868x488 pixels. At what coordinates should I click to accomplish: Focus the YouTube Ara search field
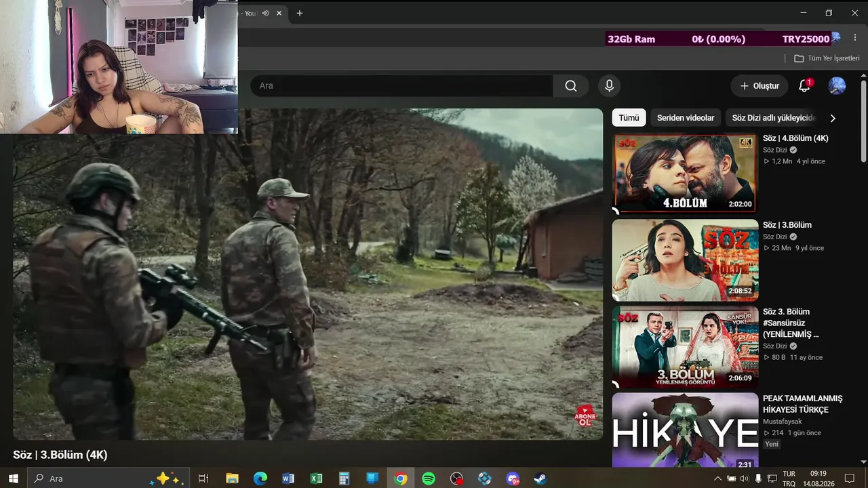[x=402, y=86]
